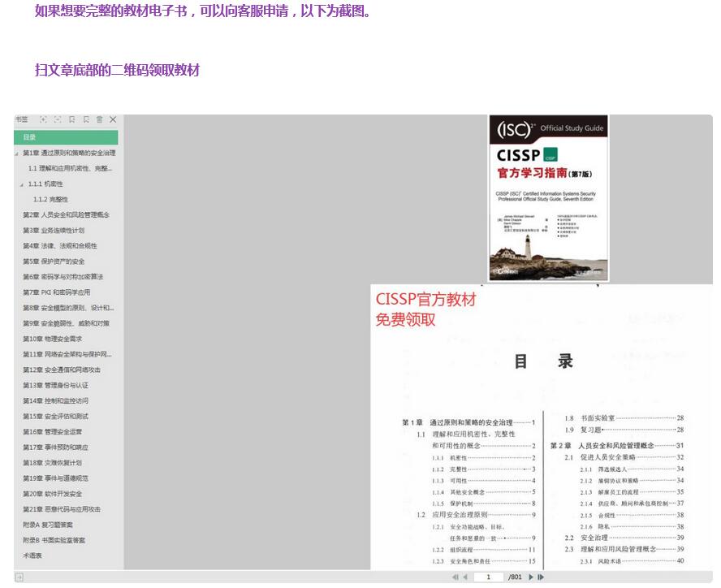
Task: Open bookmark 附录B 书面实验室答案
Action: [x=54, y=540]
